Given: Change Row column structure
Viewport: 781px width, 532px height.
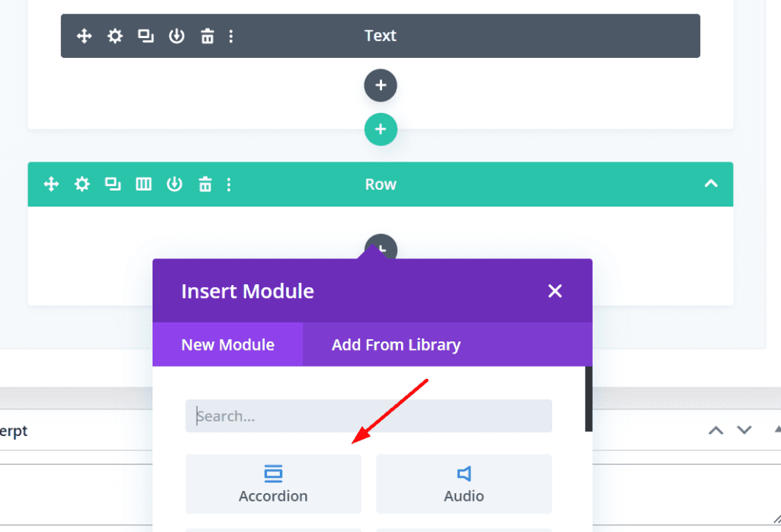Looking at the screenshot, I should [143, 184].
